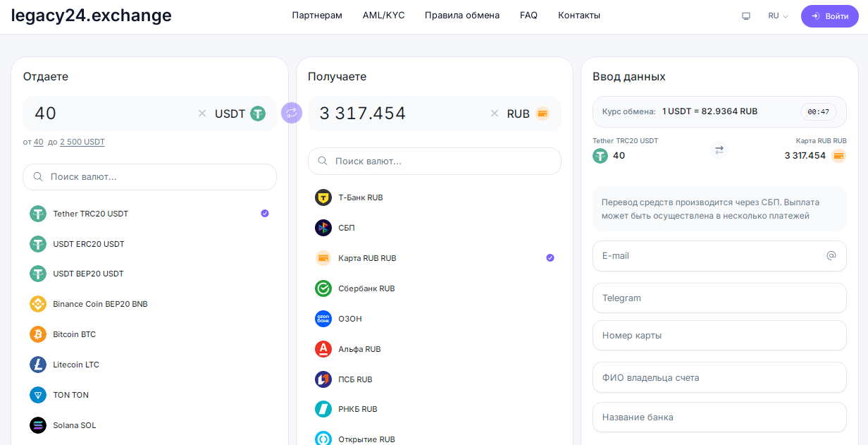Click the Войти login button
The image size is (868, 445).
click(830, 16)
